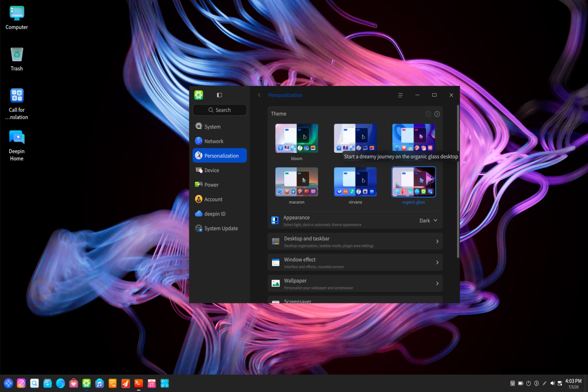Click the volume icon in the system tray
588x392 pixels.
click(x=552, y=383)
